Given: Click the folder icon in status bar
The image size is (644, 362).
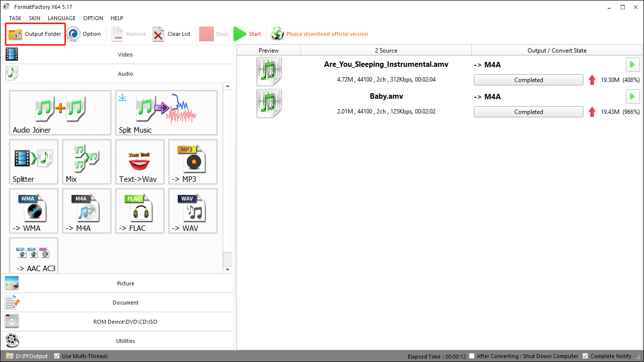Looking at the screenshot, I should pyautogui.click(x=9, y=356).
